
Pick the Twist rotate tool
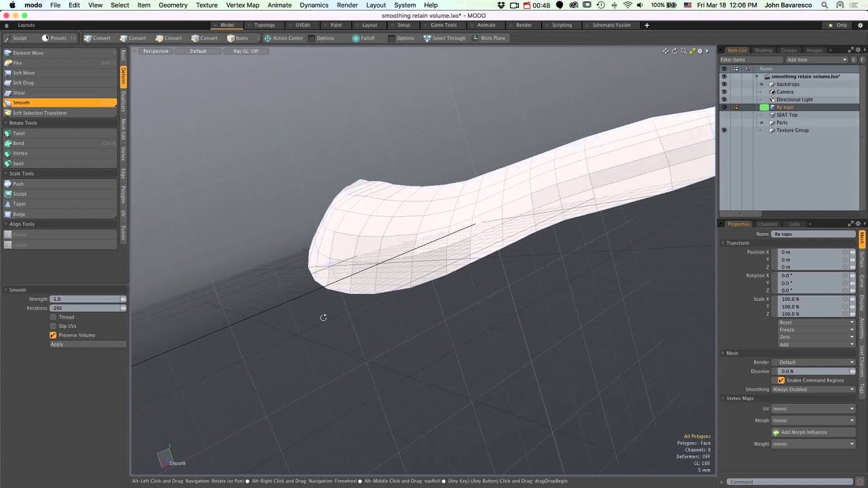coord(60,134)
